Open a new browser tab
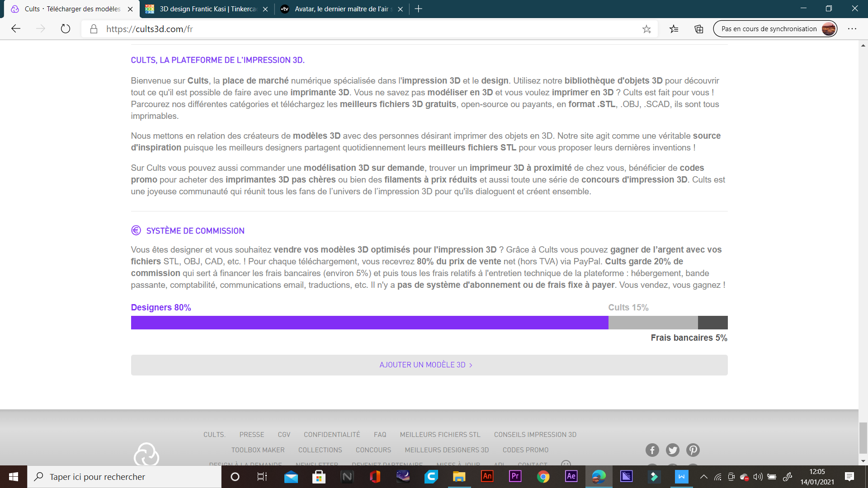Viewport: 868px width, 488px height. click(419, 9)
